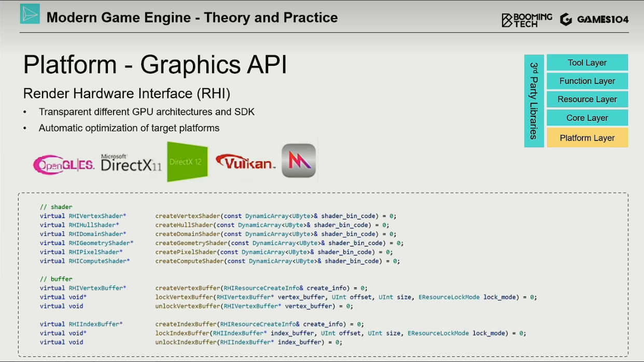Select the Core Layer box
This screenshot has width=644, height=362.
pyautogui.click(x=587, y=118)
